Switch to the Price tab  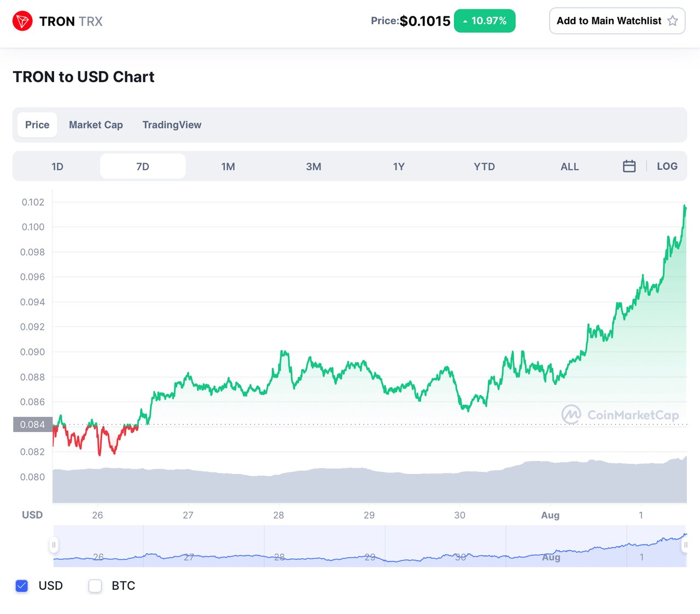click(x=37, y=125)
